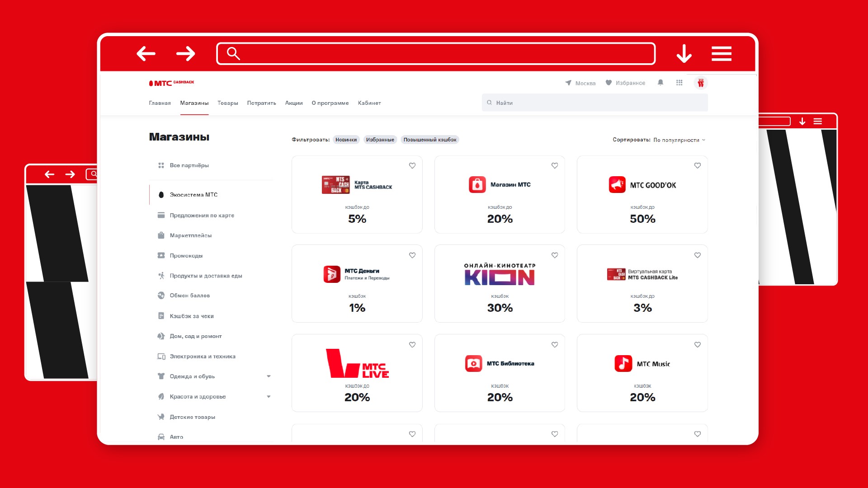The image size is (868, 488).
Task: Open the user profile avatar
Action: click(x=701, y=83)
